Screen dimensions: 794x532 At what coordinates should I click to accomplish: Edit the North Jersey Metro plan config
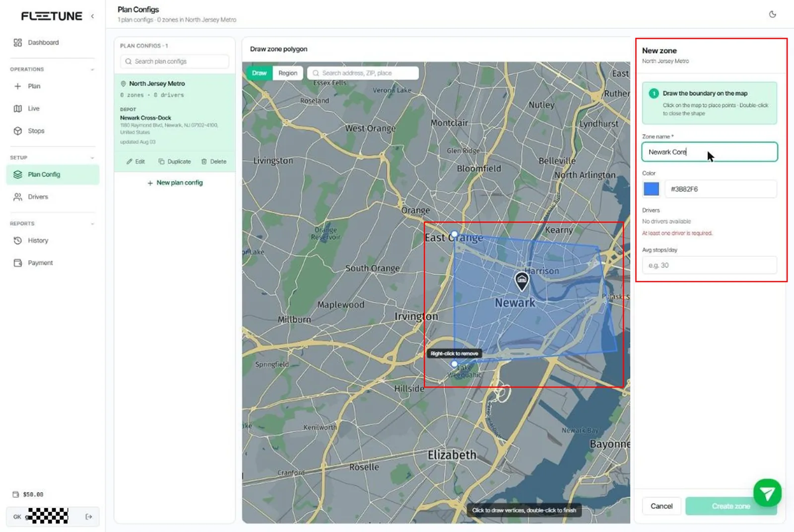tap(135, 162)
